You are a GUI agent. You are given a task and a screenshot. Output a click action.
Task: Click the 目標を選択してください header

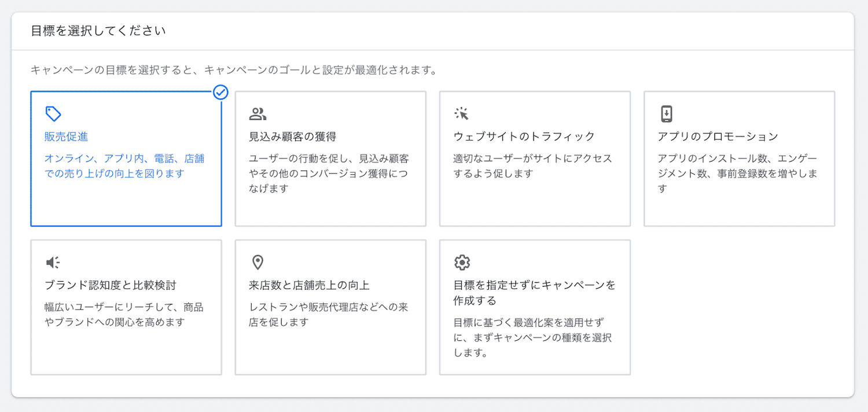[x=98, y=31]
